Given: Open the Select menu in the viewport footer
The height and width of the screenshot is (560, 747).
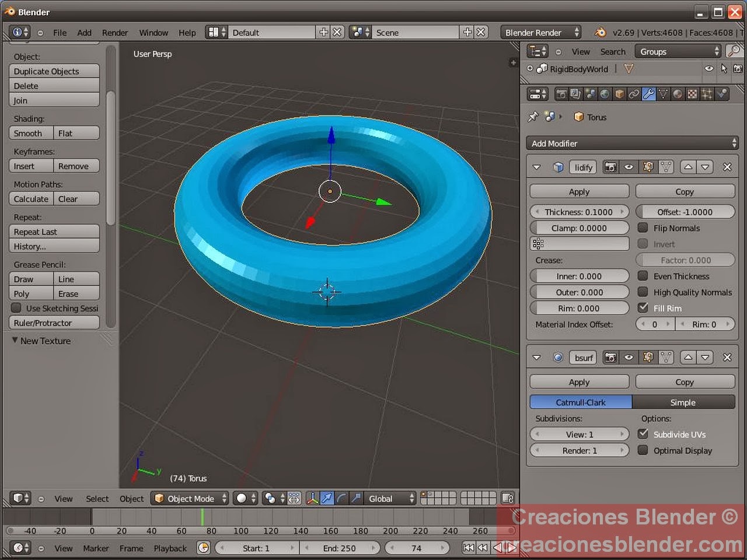Looking at the screenshot, I should pyautogui.click(x=97, y=498).
